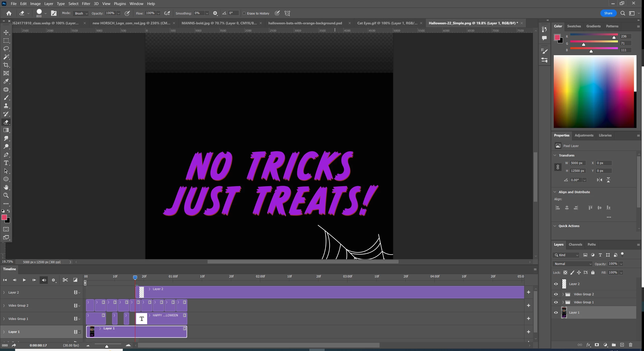This screenshot has width=644, height=351.
Task: Toggle Video Group 1 visibility eye
Action: 556,302
